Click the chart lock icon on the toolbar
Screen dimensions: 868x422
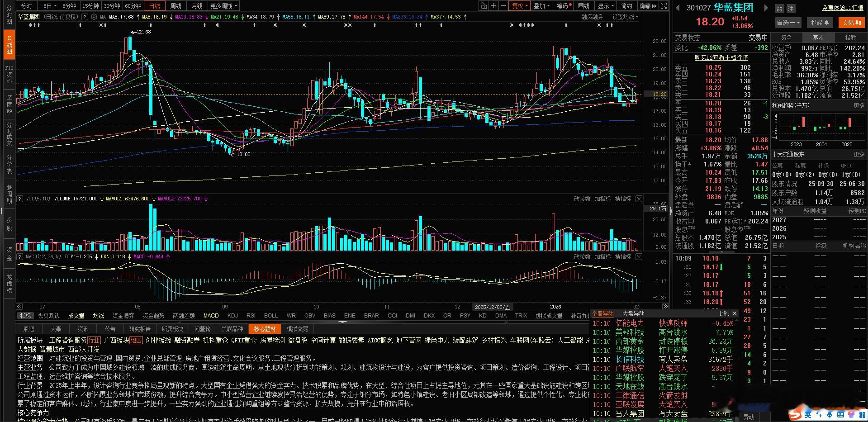click(x=484, y=5)
